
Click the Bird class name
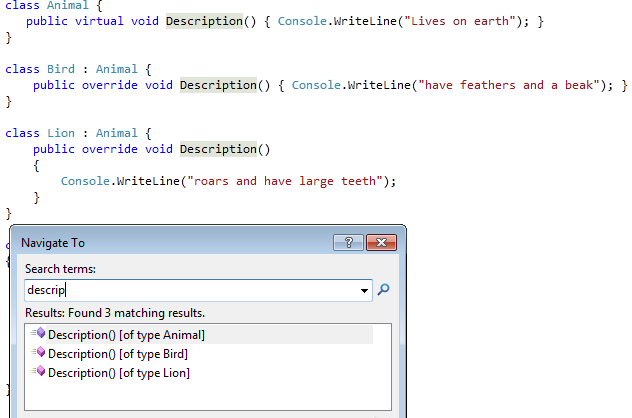(61, 69)
